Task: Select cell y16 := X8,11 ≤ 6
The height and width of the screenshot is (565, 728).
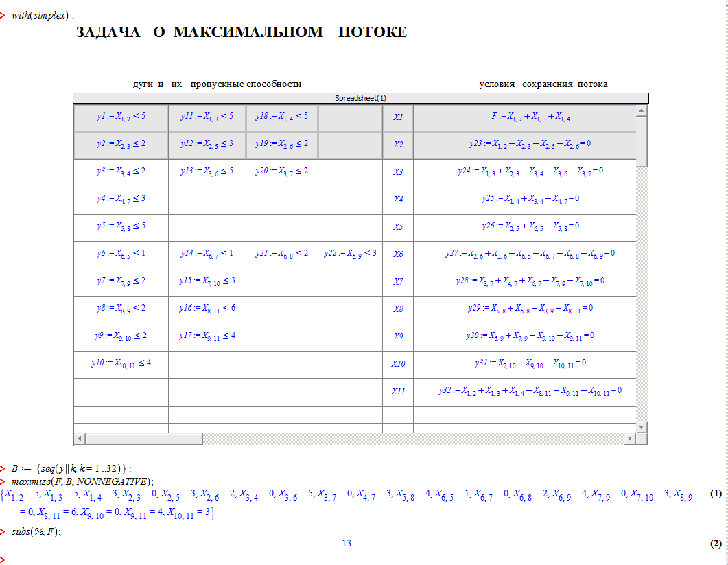Action: 207,310
